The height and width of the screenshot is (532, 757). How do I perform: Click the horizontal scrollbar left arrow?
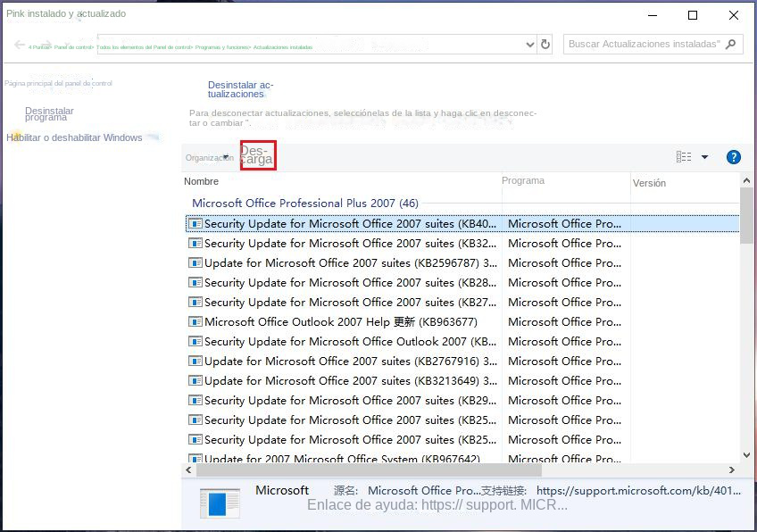point(188,470)
